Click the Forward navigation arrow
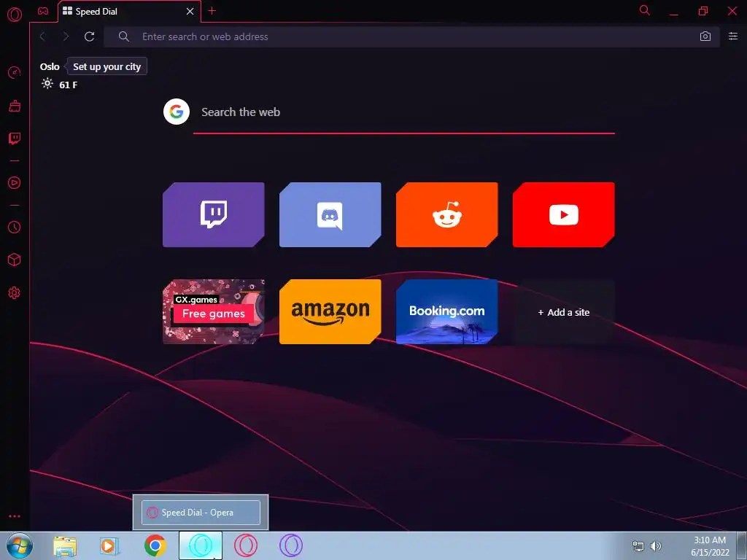Viewport: 747px width, 560px height. tap(66, 36)
